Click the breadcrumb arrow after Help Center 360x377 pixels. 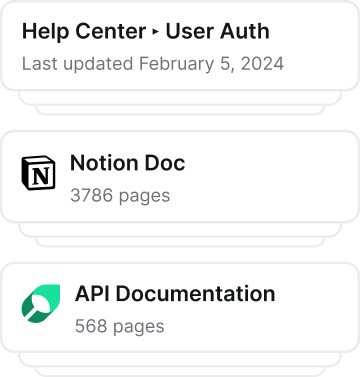155,32
